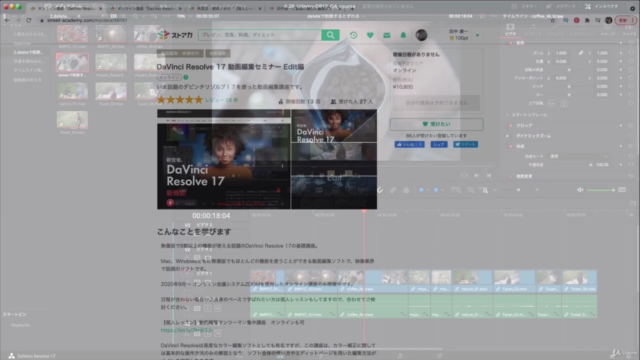The height and width of the screenshot is (360, 640).
Task: Click the 00:00:18:04 timeline timecode
Action: click(x=211, y=216)
